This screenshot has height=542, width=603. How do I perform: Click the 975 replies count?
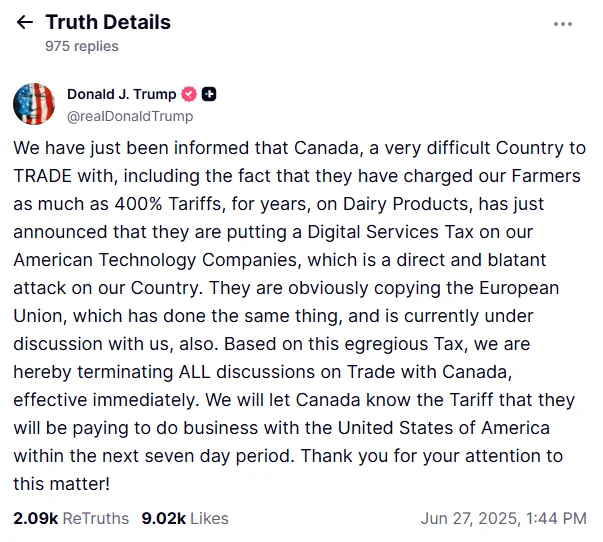point(82,46)
